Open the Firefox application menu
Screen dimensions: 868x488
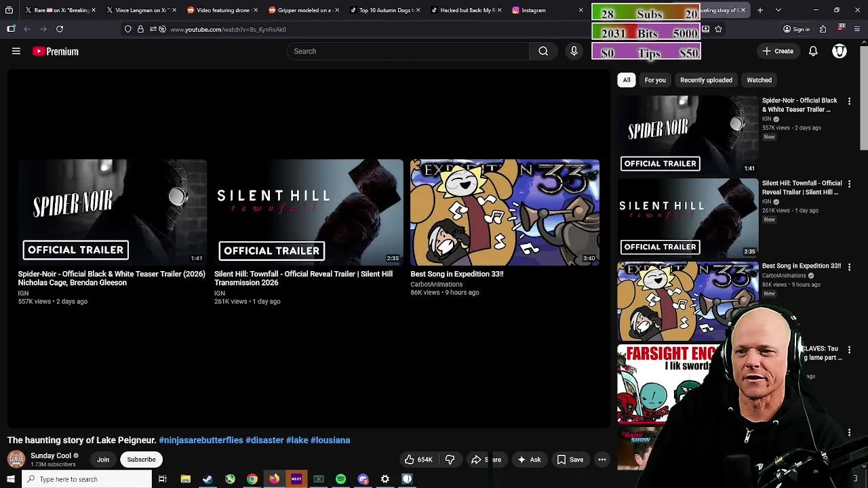(x=858, y=29)
